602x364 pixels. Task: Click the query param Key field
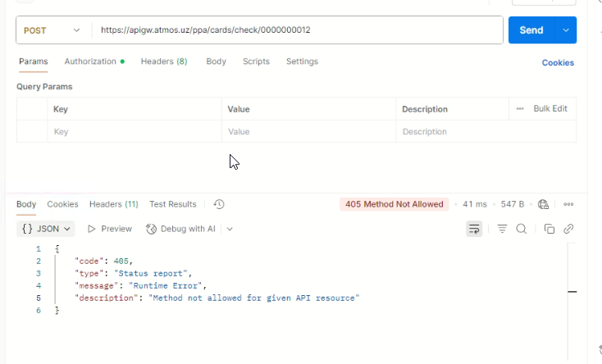[x=134, y=131]
